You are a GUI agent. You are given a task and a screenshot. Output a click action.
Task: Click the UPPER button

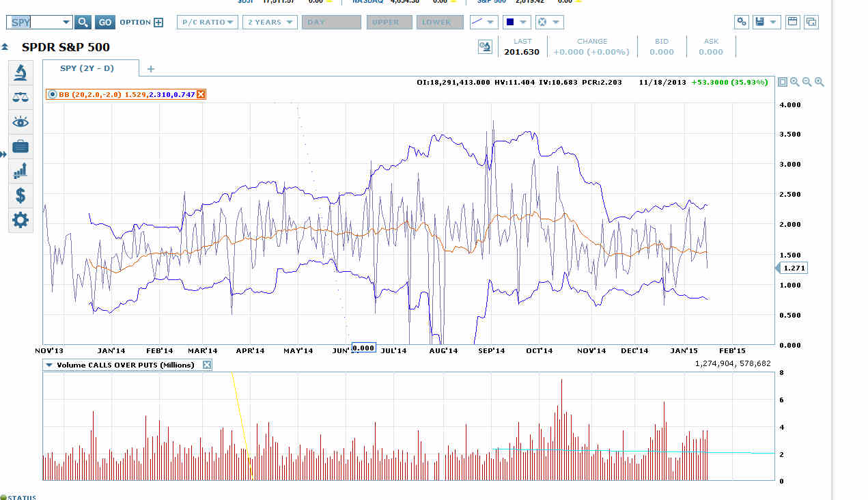(389, 22)
